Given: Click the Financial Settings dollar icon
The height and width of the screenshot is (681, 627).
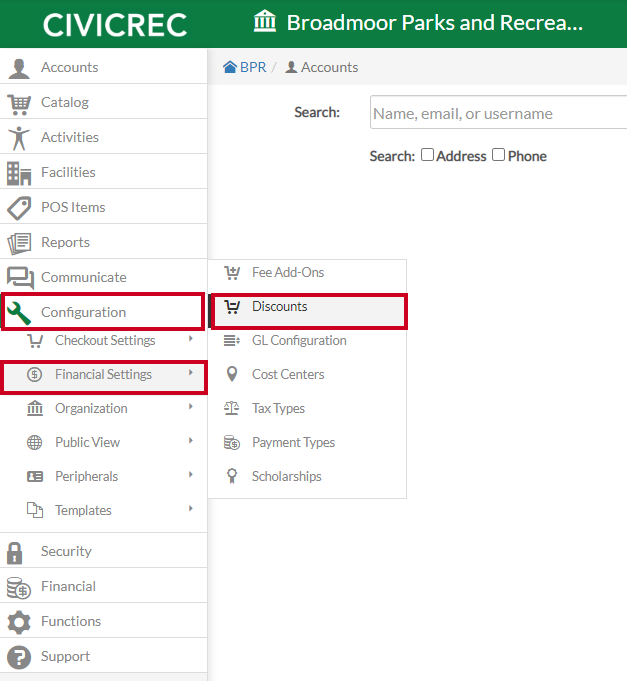Looking at the screenshot, I should (x=34, y=374).
